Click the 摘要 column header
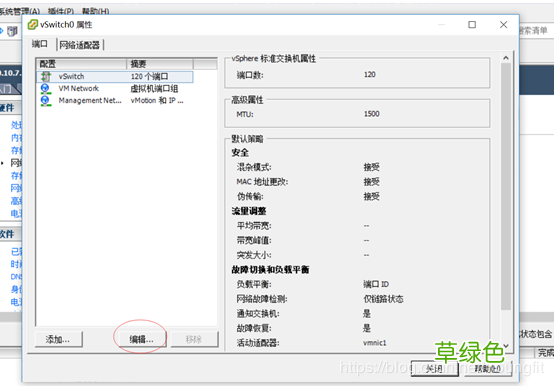Image resolution: width=554 pixels, height=386 pixels. coord(160,64)
